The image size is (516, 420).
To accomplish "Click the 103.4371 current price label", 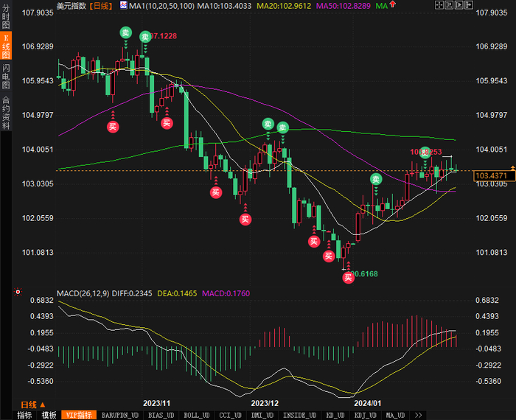I will 494,175.
